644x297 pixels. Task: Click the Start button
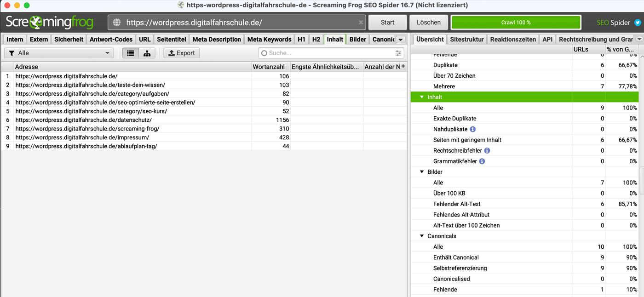coord(387,22)
